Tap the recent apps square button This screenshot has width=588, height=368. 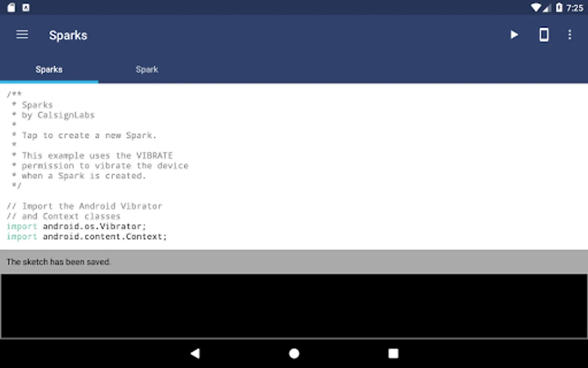pyautogui.click(x=393, y=353)
